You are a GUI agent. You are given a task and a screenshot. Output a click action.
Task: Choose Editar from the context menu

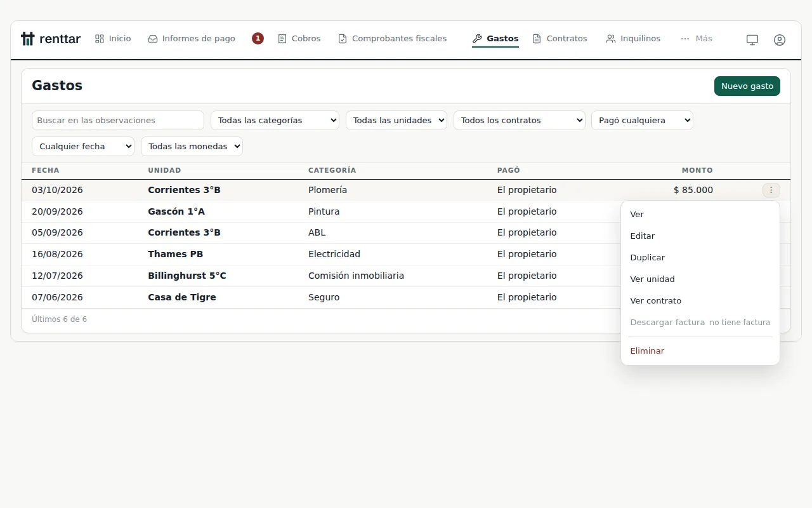[x=700, y=236]
